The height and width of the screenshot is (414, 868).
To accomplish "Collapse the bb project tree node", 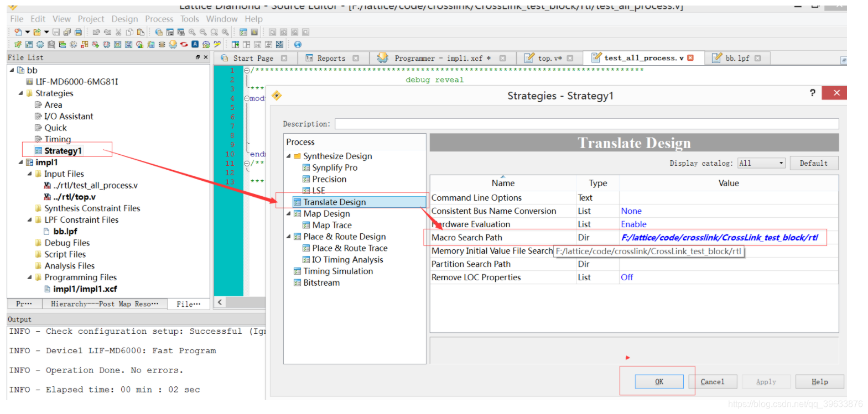I will tap(12, 70).
